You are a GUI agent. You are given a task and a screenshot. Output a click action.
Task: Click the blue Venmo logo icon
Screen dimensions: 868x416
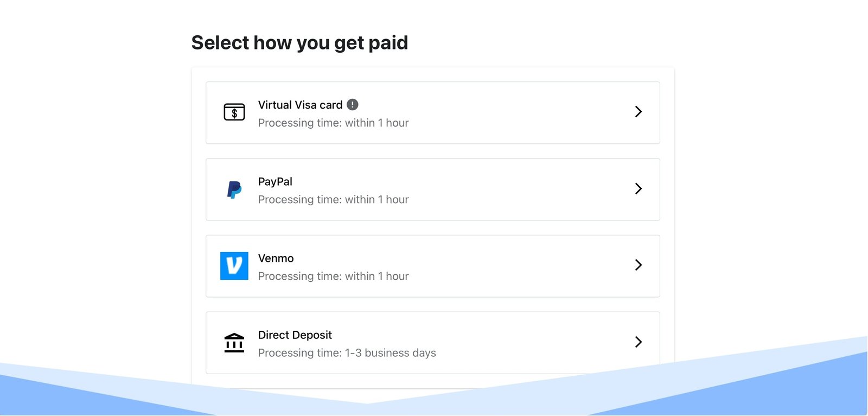(x=234, y=266)
